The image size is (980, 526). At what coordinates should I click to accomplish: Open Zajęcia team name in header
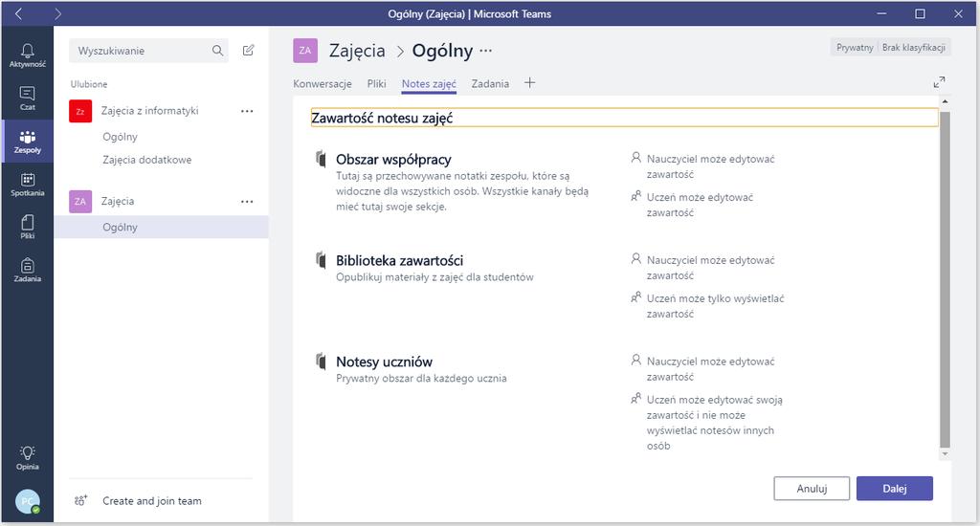[x=357, y=51]
